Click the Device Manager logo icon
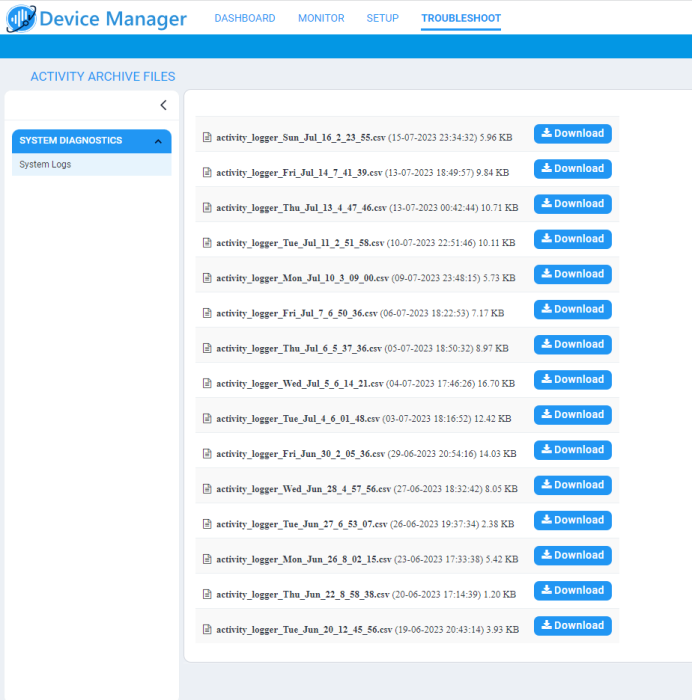This screenshot has width=692, height=700. 21,19
